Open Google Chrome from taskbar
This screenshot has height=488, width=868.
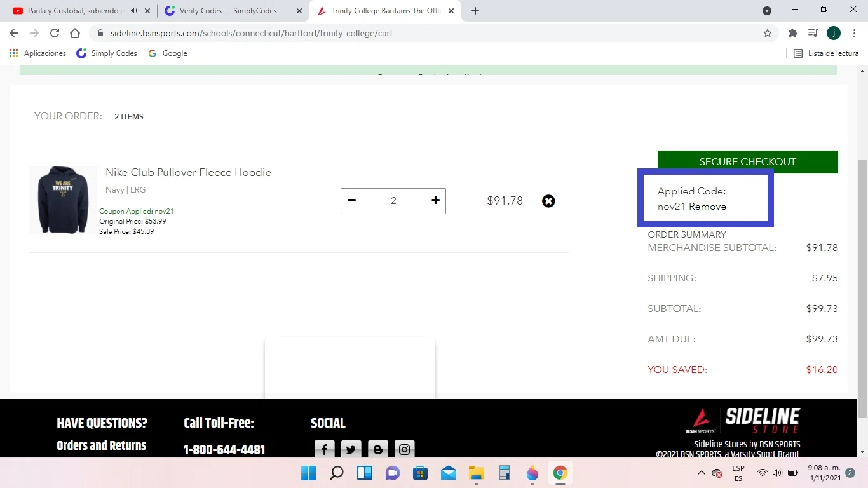[560, 473]
